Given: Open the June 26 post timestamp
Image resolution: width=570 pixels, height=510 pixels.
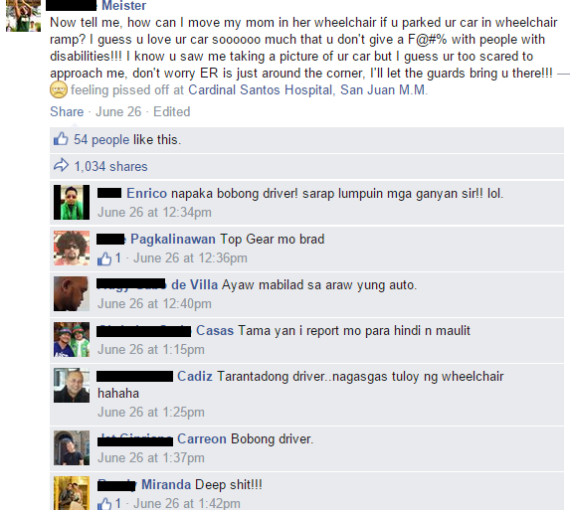Looking at the screenshot, I should tap(119, 112).
